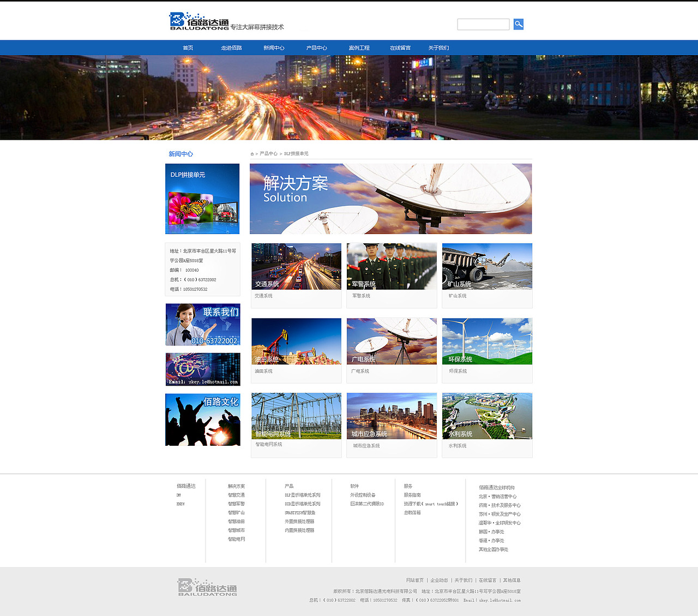Open the 走进佰路 menu item
The height and width of the screenshot is (616, 698).
[x=231, y=48]
